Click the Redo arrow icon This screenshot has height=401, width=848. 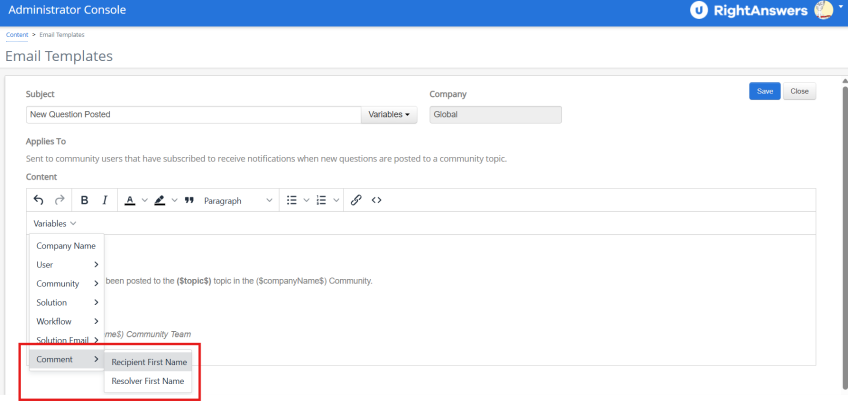(x=59, y=200)
